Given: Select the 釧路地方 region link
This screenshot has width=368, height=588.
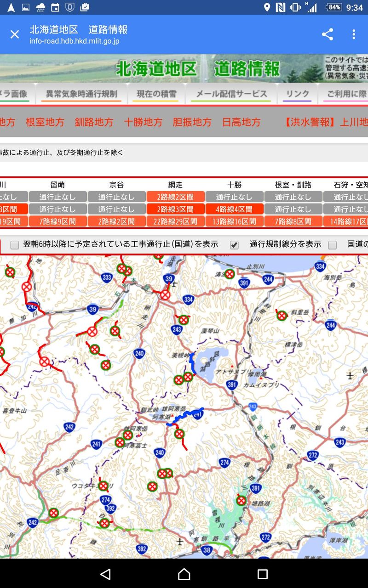Looking at the screenshot, I should (x=94, y=122).
